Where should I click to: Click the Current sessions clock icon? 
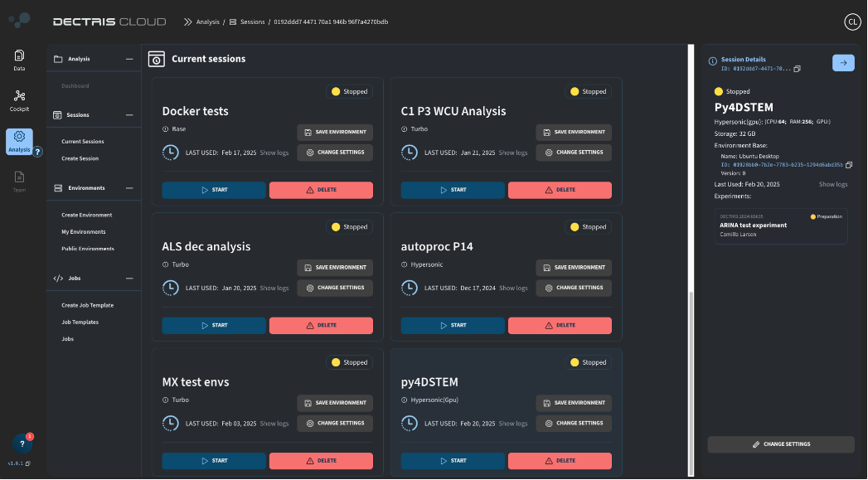coord(157,59)
